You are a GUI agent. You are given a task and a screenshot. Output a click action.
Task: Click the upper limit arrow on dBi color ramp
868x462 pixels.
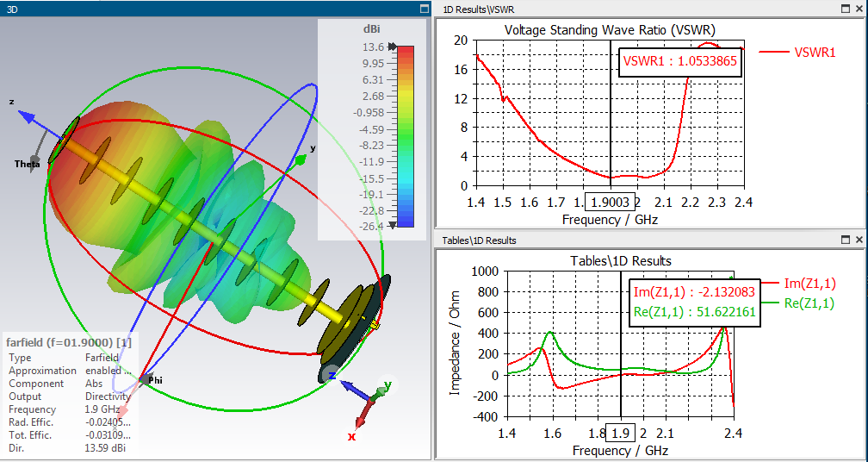click(393, 47)
